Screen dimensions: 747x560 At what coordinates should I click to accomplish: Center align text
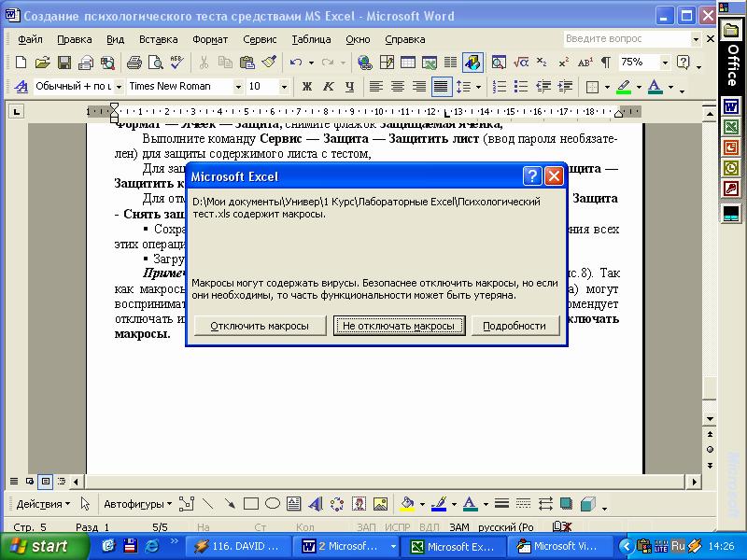[398, 87]
